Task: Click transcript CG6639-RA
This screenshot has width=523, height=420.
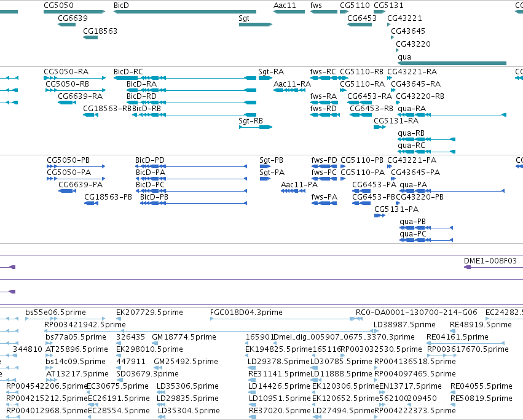Action: 67,103
